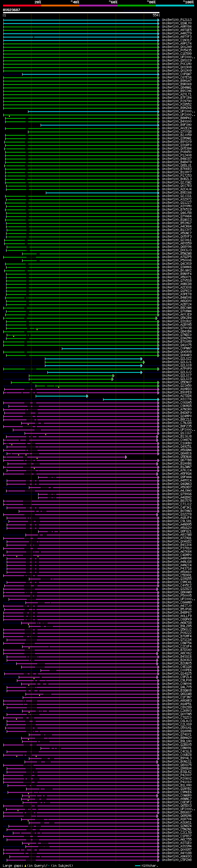This screenshot has width=197, height=868.
Task: Open hit UniRef100_Q1WLY0
Action: coord(177,23)
